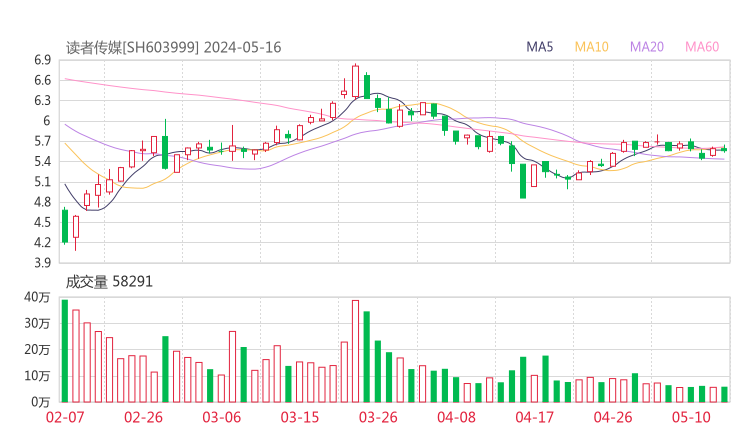Click the 04-17 date label

(535, 417)
